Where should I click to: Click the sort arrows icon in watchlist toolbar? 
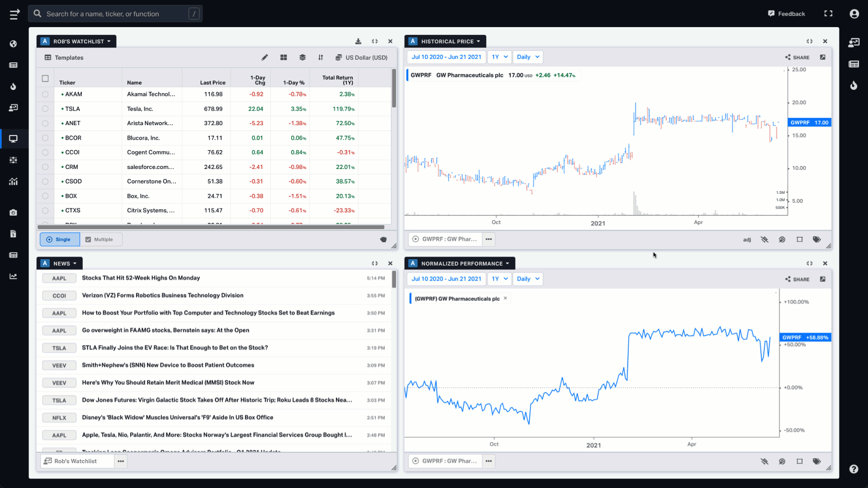point(321,57)
